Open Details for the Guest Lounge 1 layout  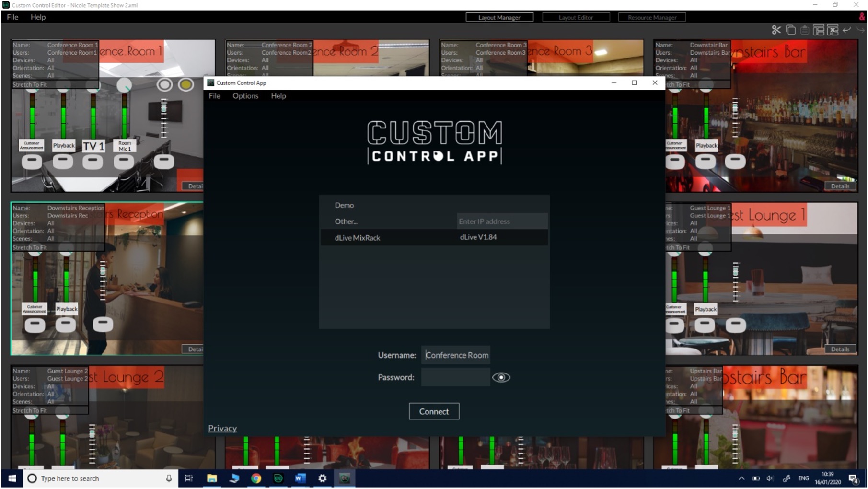click(840, 349)
